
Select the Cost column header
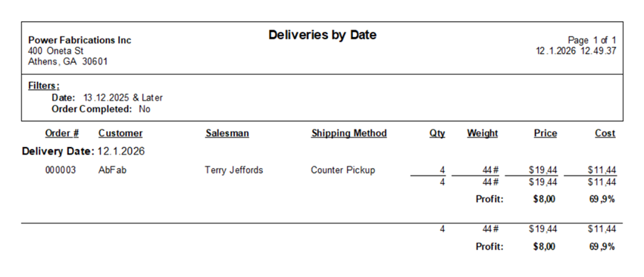pos(605,133)
